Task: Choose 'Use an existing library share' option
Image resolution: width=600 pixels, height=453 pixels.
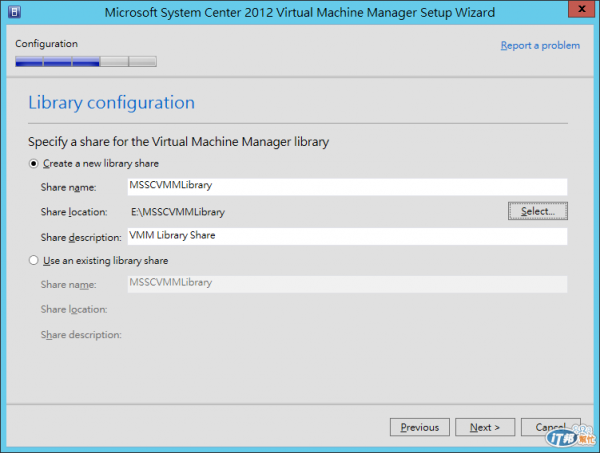Action: coord(36,260)
